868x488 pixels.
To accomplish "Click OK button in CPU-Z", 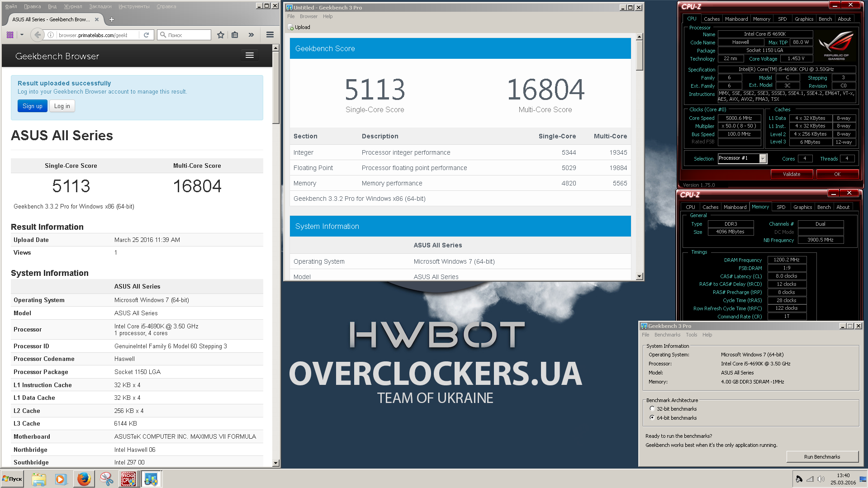I will 837,174.
